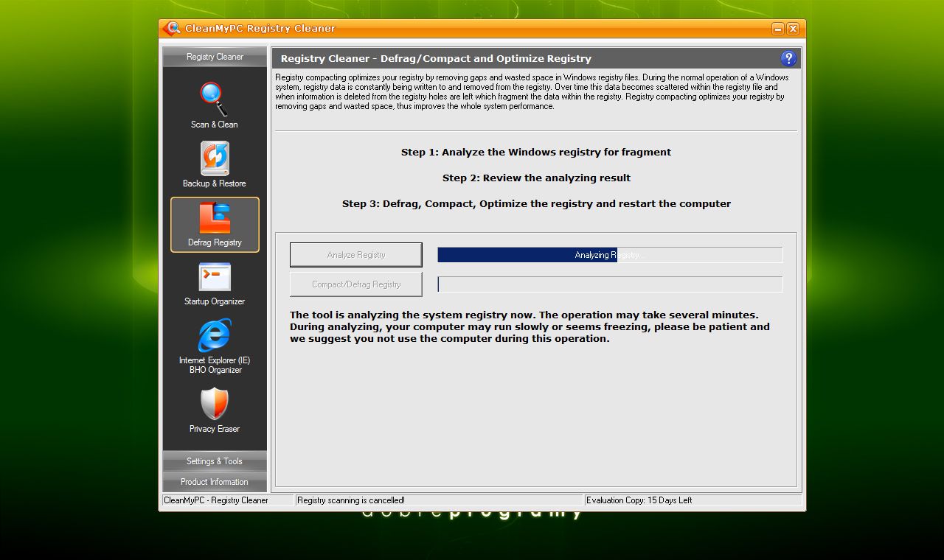Click the registry compacting description paragraph
944x560 pixels.
click(x=532, y=91)
